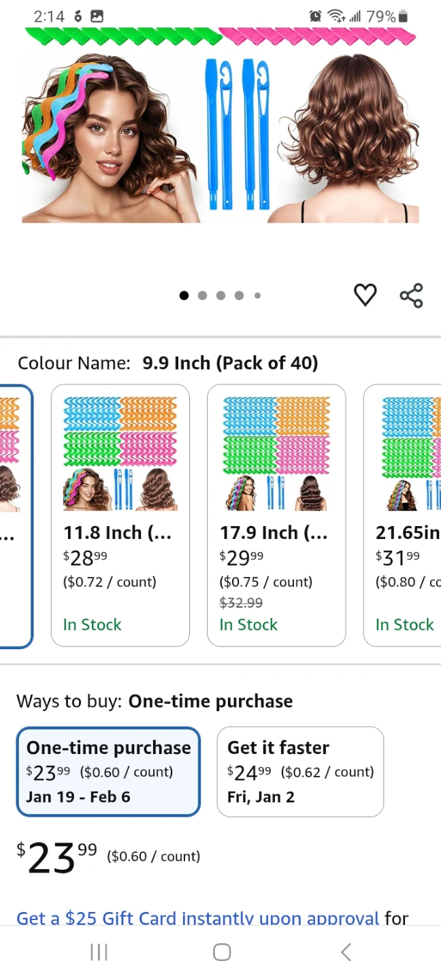Image resolution: width=441 pixels, height=980 pixels.
Task: Select One-time purchase option
Action: [108, 771]
